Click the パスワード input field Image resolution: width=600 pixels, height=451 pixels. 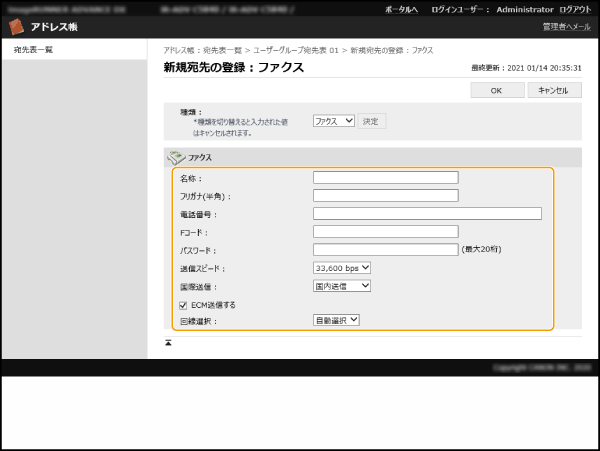point(385,250)
